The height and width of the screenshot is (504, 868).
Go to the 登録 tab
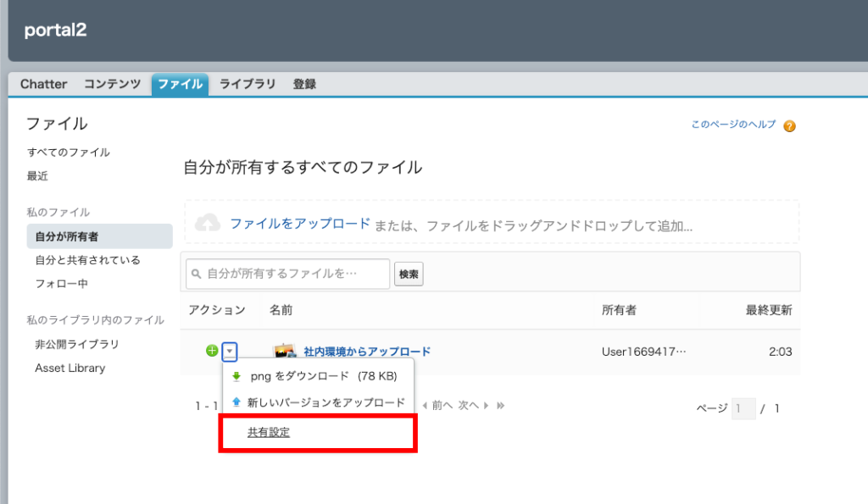coord(304,84)
